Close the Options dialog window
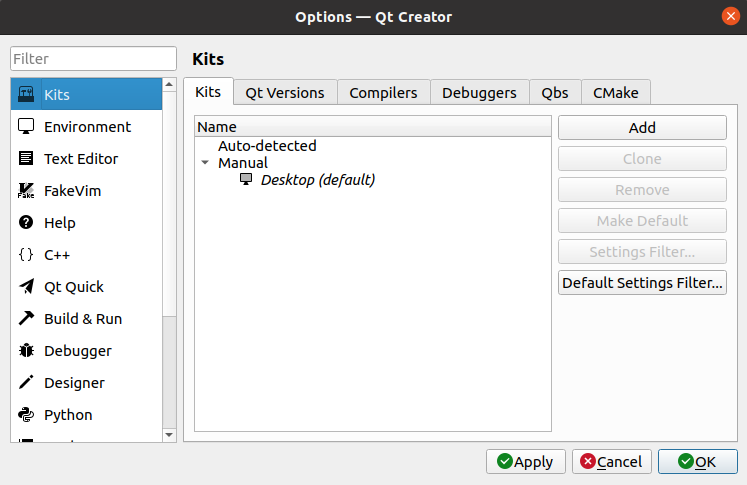 coord(730,16)
